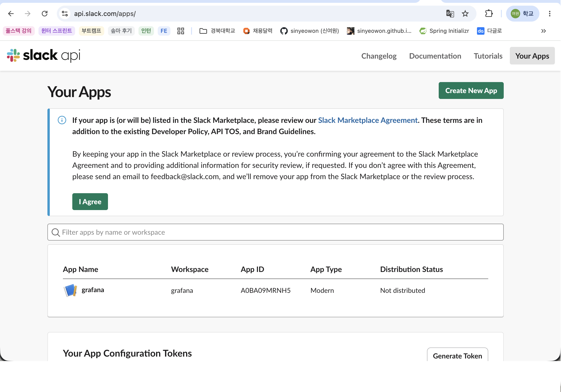Viewport: 561px width, 392px height.
Task: Go forward to the next page
Action: click(x=28, y=14)
